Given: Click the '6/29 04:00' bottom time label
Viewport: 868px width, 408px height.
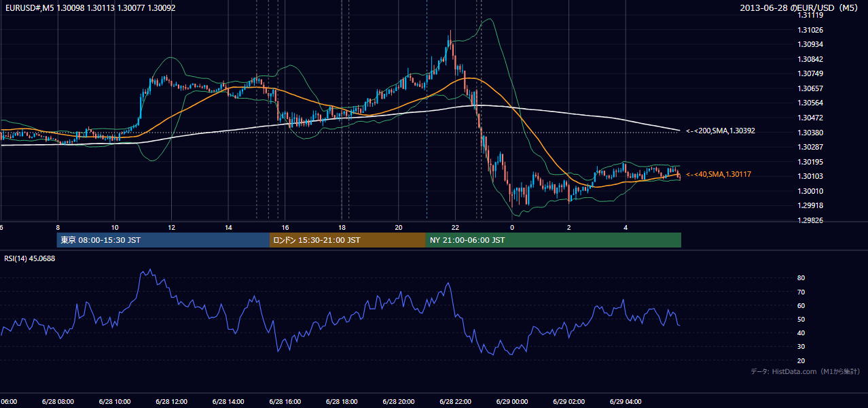Looking at the screenshot, I should click(626, 401).
